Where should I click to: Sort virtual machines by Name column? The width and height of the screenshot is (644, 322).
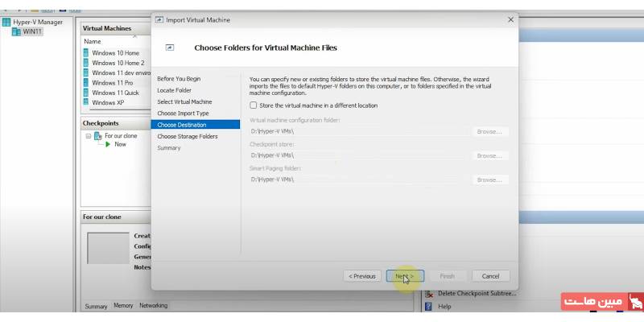point(93,42)
